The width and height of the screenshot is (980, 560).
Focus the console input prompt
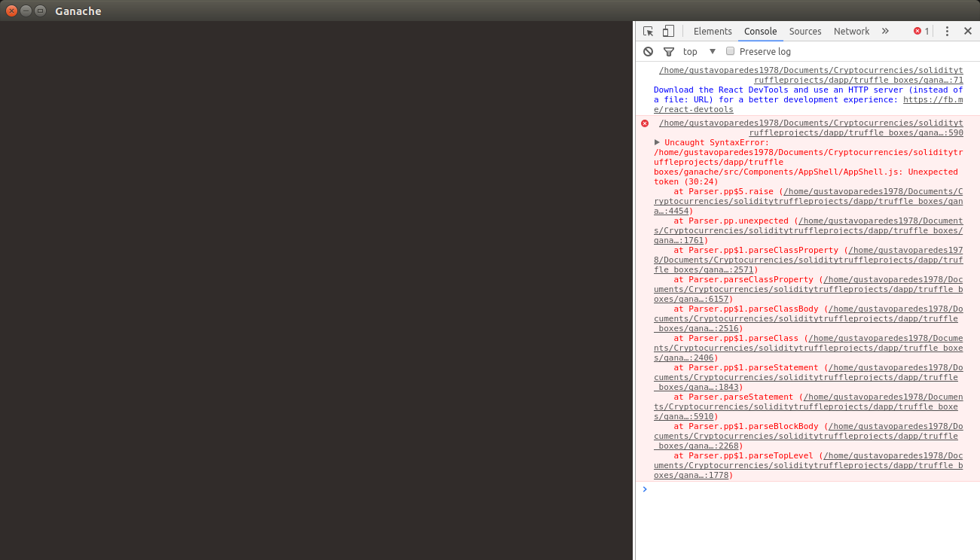coord(753,489)
